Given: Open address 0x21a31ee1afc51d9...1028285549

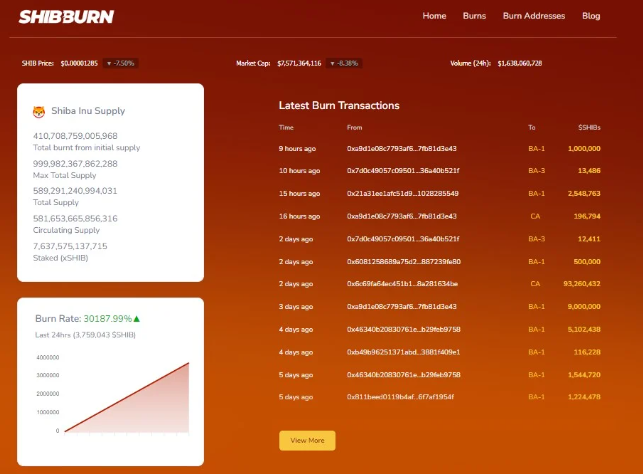Looking at the screenshot, I should click(403, 193).
